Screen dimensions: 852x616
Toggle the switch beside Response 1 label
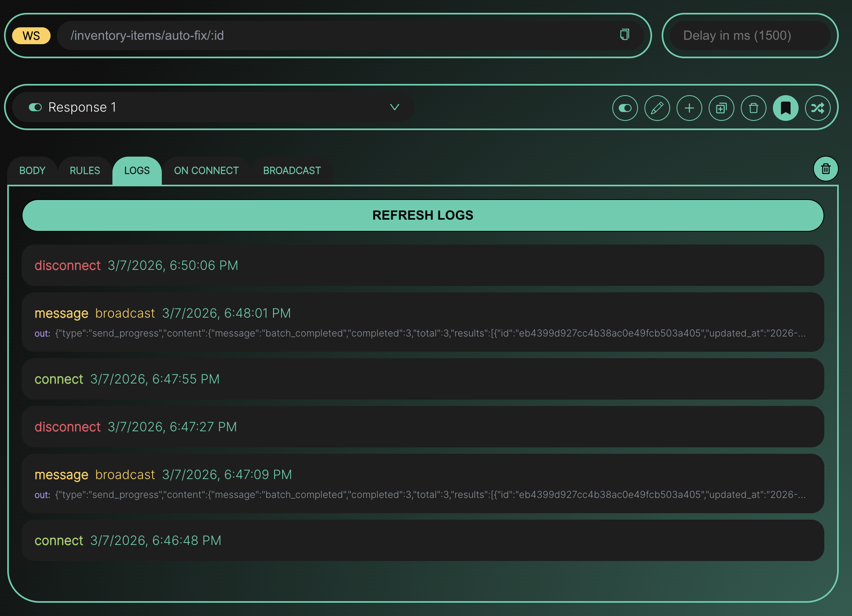pyautogui.click(x=35, y=107)
